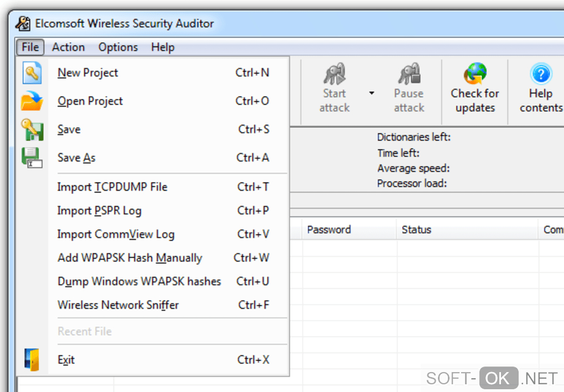Click the Open Project folder icon
This screenshot has width=564, height=392.
pos(32,101)
